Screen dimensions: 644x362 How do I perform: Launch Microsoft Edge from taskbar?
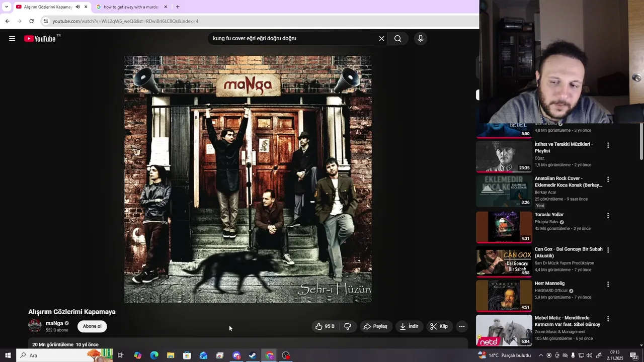click(x=154, y=355)
